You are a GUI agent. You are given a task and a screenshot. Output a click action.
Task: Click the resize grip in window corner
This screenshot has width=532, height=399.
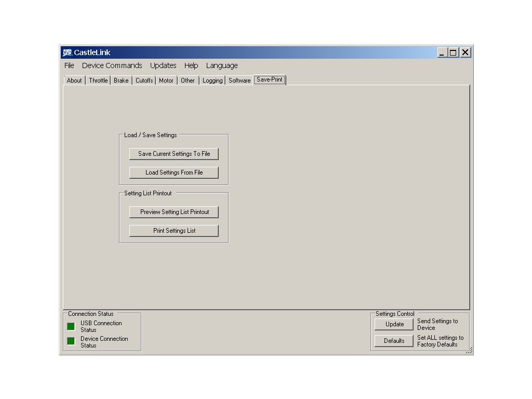pos(469,351)
